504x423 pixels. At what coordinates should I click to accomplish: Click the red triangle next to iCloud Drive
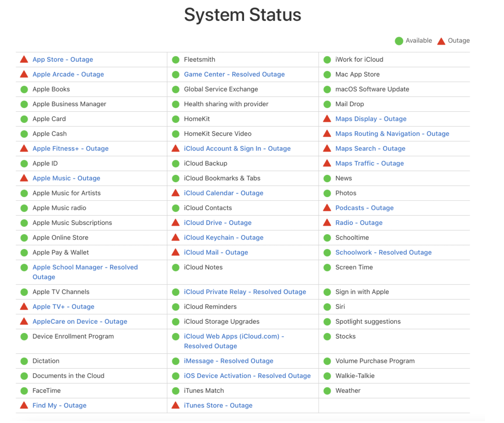pyautogui.click(x=175, y=223)
